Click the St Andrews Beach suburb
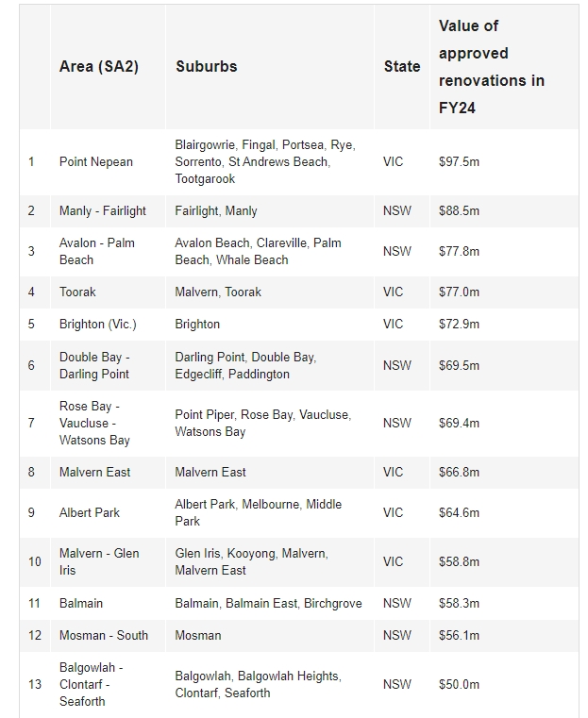 pyautogui.click(x=284, y=162)
